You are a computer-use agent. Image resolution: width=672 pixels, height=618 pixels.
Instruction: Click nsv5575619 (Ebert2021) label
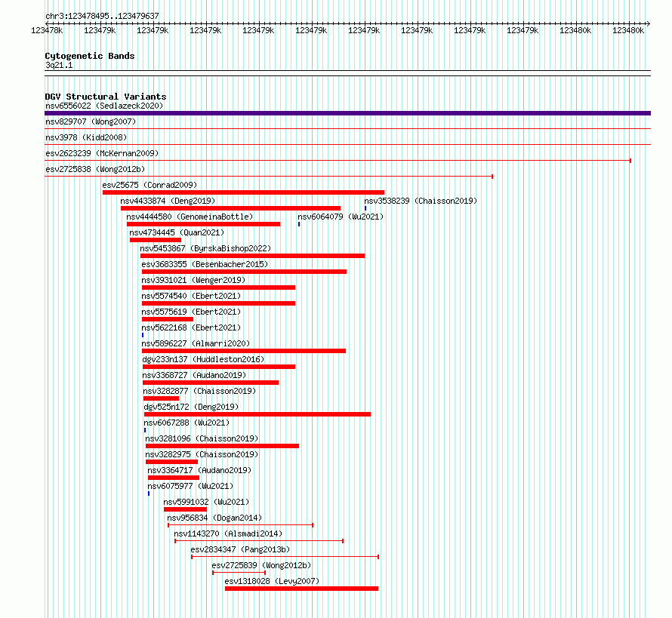pyautogui.click(x=191, y=312)
